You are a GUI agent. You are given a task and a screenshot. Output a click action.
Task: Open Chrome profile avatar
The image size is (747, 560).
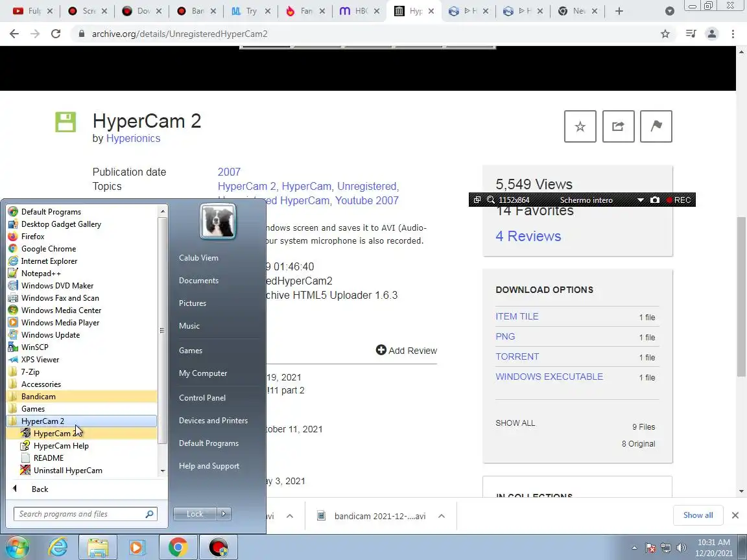[712, 34]
